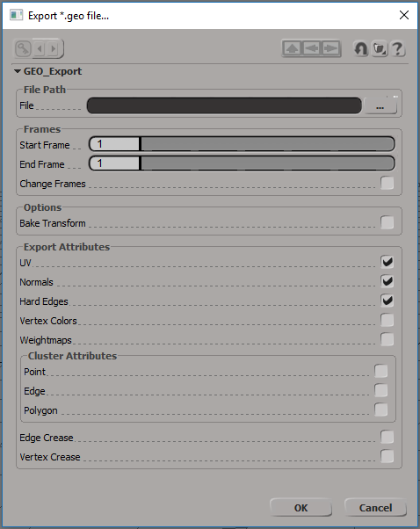Go to previous property page arrow
The width and height of the screenshot is (420, 529).
coord(40,49)
